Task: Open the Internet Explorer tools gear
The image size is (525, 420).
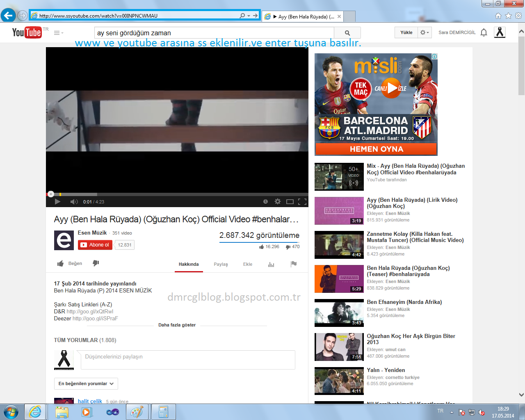Action: tap(518, 16)
